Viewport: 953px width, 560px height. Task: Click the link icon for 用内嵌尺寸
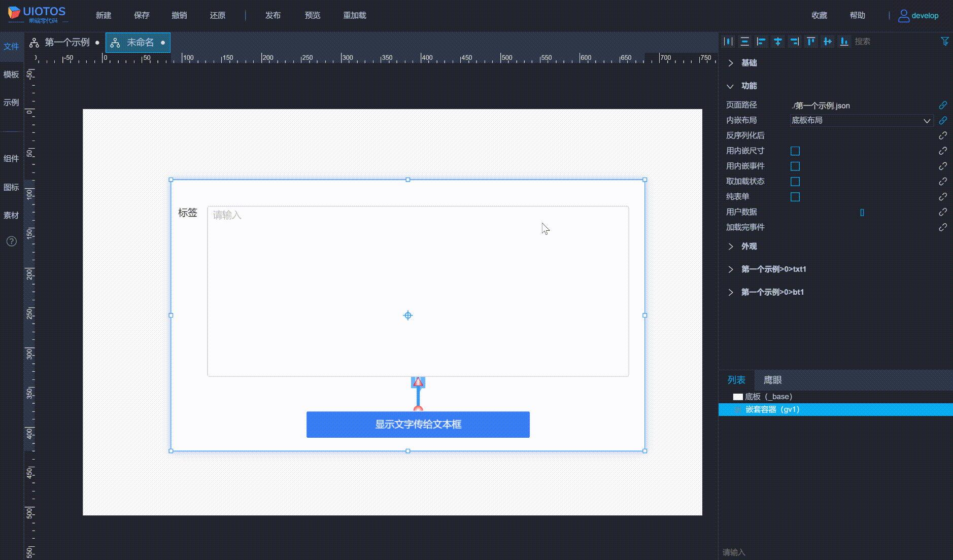click(x=943, y=151)
